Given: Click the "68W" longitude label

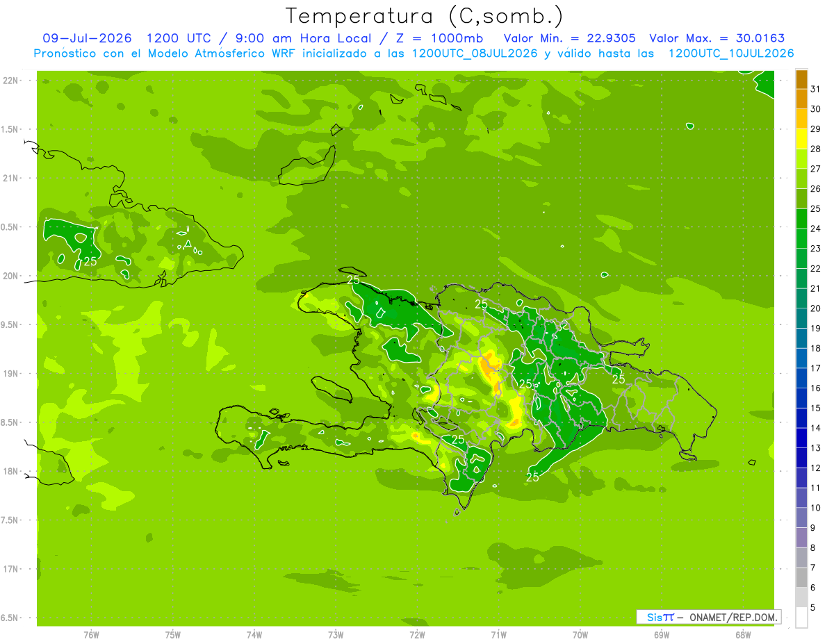Looking at the screenshot, I should pos(743,635).
